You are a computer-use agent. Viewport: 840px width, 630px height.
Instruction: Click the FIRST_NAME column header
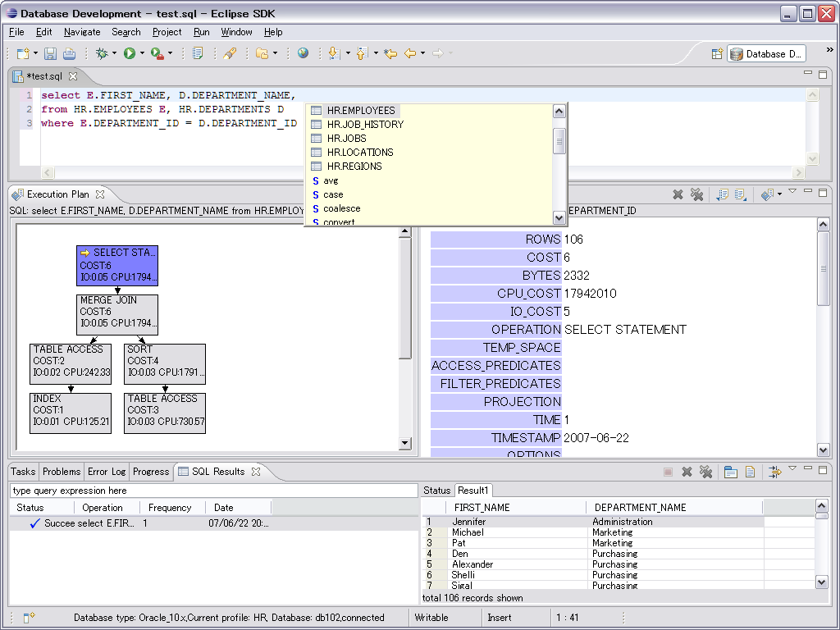tap(518, 507)
